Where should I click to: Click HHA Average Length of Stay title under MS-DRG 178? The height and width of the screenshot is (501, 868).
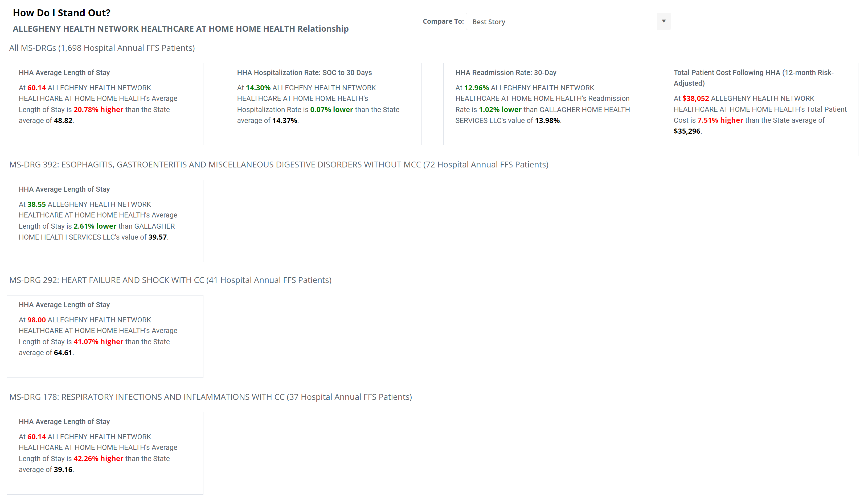(x=64, y=422)
